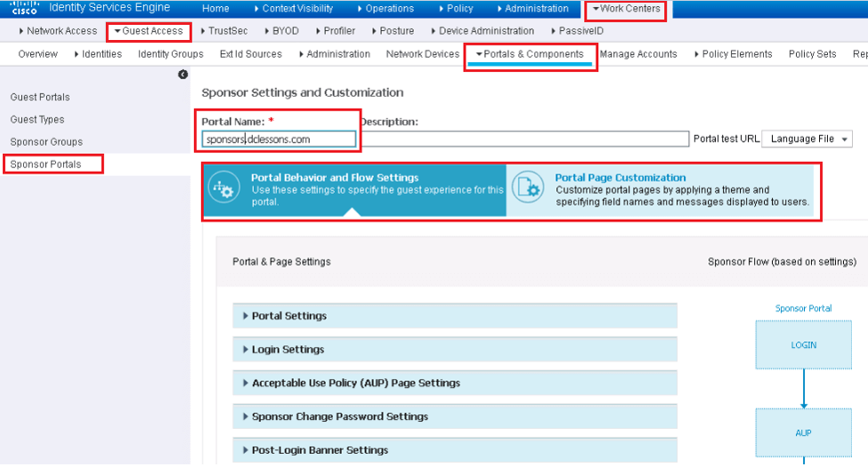Open the Ext Id Sources tab
The width and height of the screenshot is (868, 467).
251,54
